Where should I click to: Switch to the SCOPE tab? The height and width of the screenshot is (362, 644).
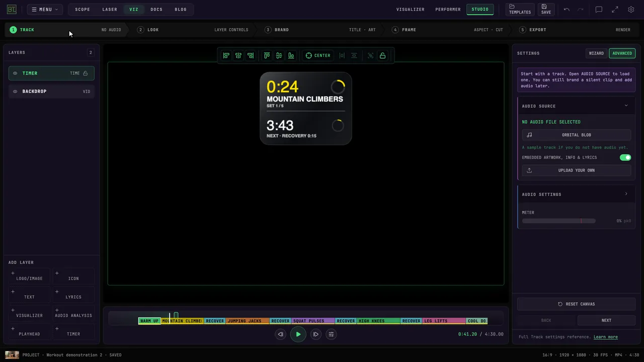(83, 10)
